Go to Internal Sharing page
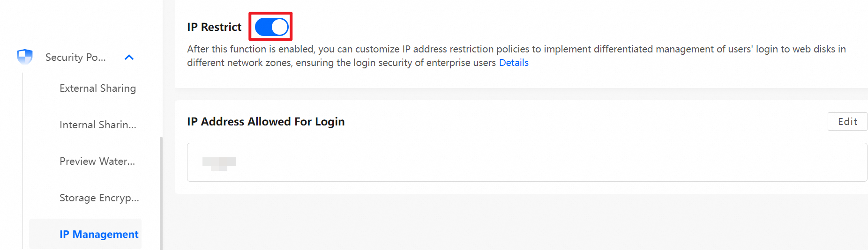The height and width of the screenshot is (250, 868). [97, 125]
